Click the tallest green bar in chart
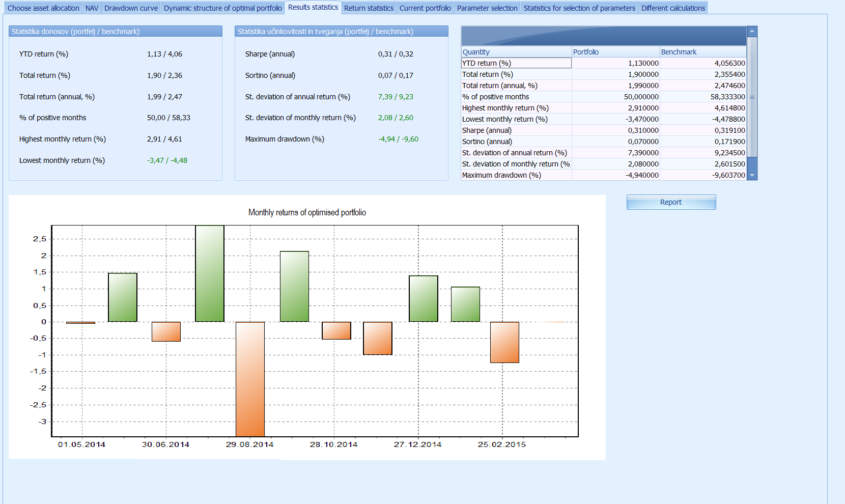 coord(210,273)
